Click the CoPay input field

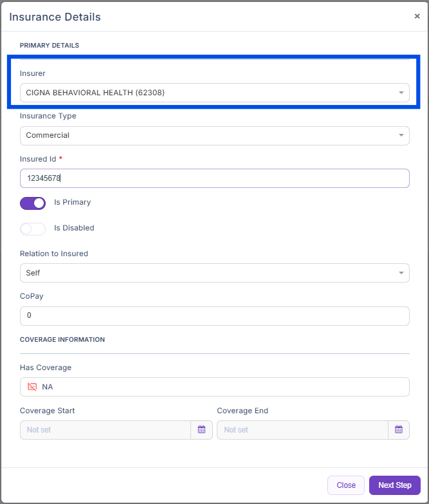tap(214, 316)
